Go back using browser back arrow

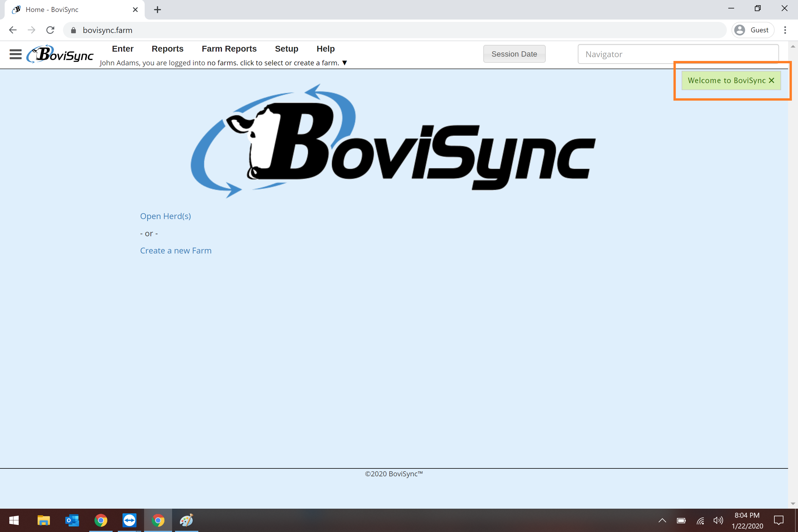(13, 30)
